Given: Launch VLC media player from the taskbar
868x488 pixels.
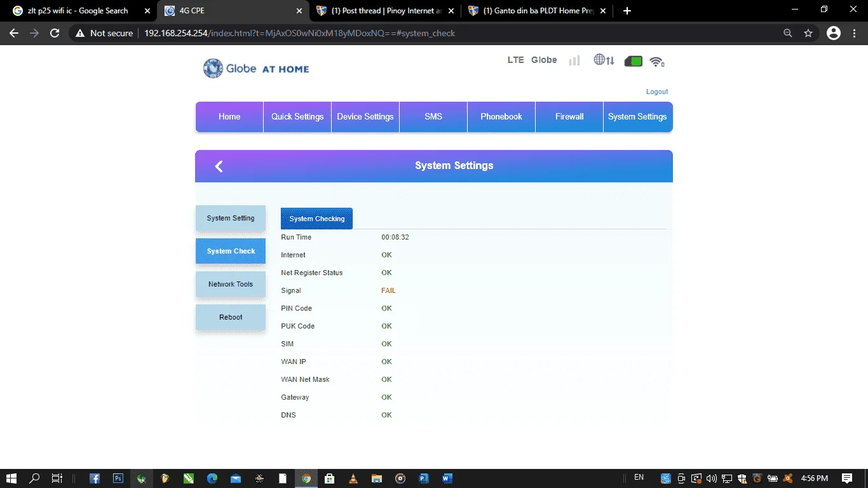Looking at the screenshot, I should [353, 478].
